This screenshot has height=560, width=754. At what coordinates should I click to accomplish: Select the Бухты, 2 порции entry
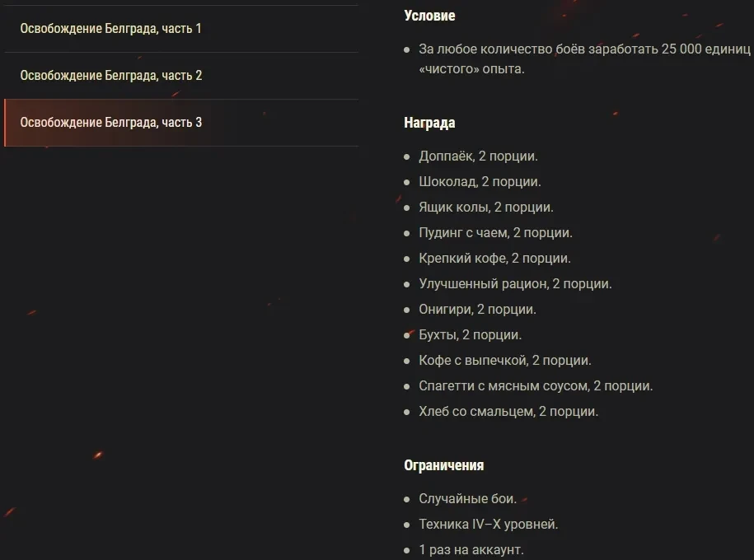(470, 334)
